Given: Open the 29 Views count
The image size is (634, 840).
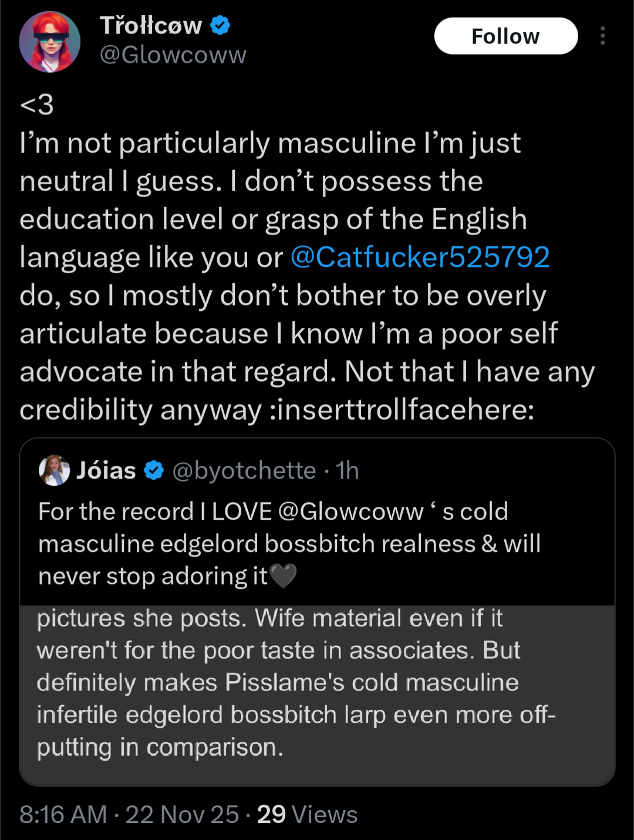Looking at the screenshot, I should (x=307, y=814).
